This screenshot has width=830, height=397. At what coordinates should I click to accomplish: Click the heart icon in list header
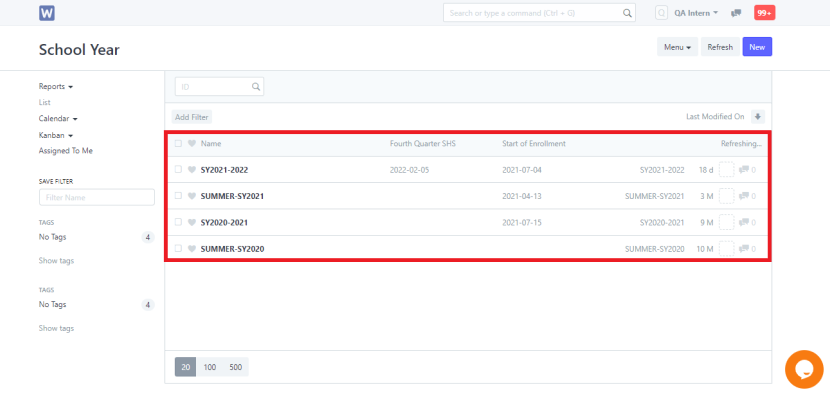[x=192, y=143]
